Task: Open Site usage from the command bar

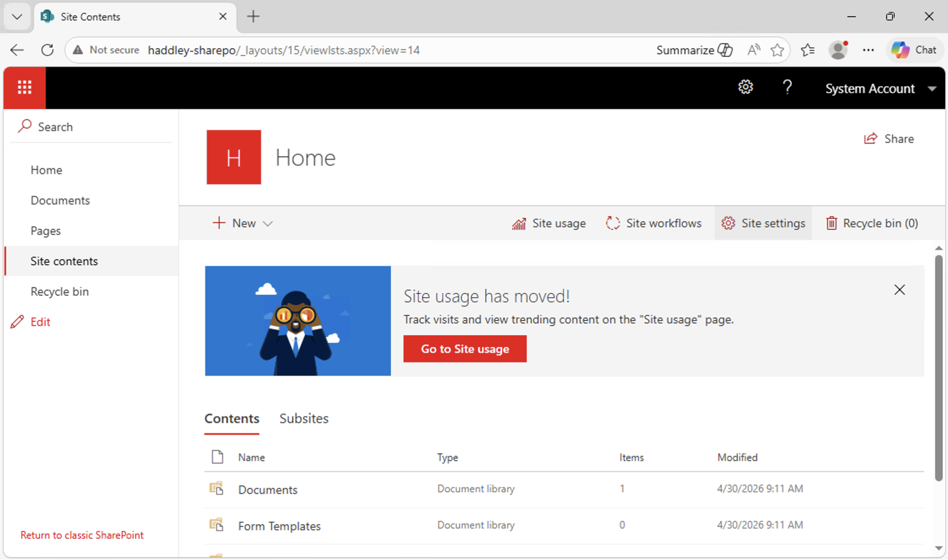Action: click(x=549, y=223)
